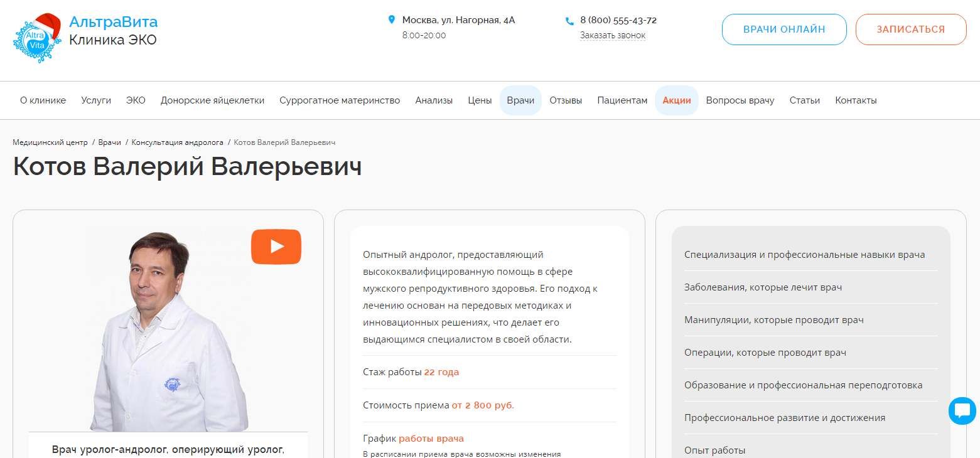This screenshot has height=458, width=980.
Task: Open the Анализы menu item
Action: 434,100
